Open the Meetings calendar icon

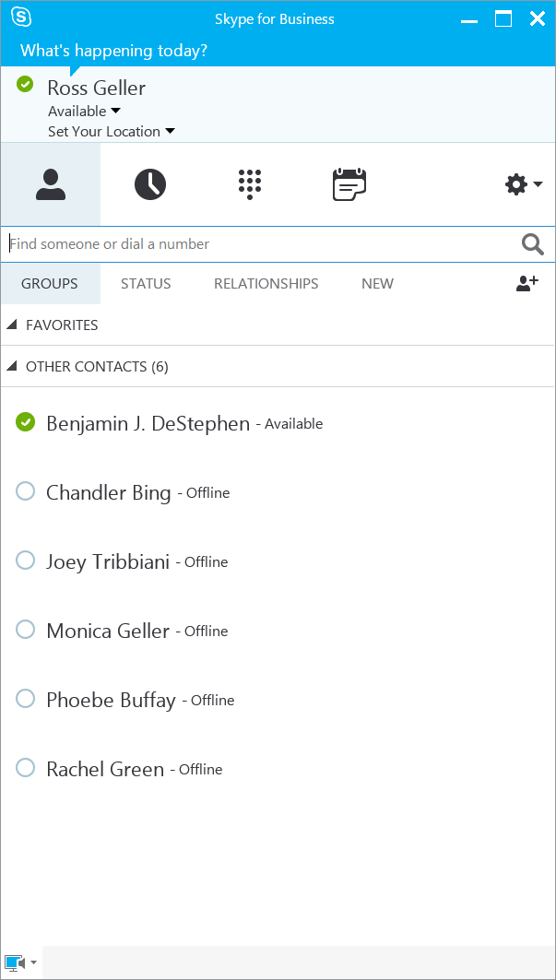[x=349, y=184]
